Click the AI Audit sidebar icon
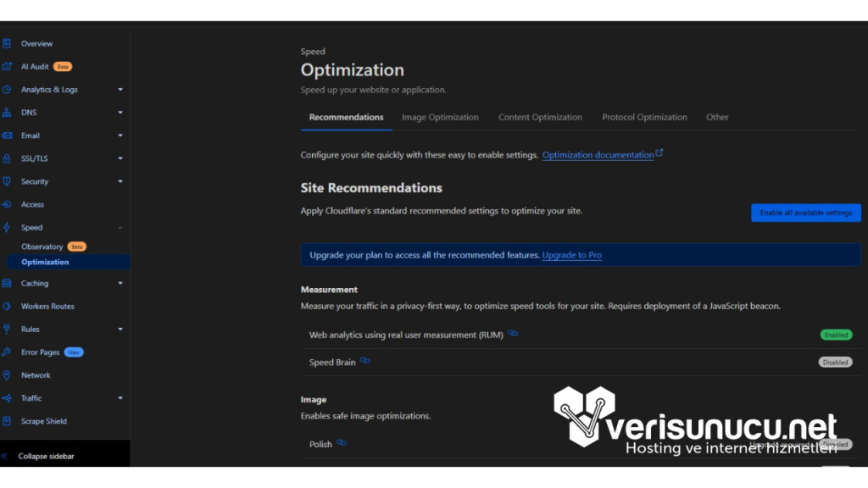 [x=7, y=66]
